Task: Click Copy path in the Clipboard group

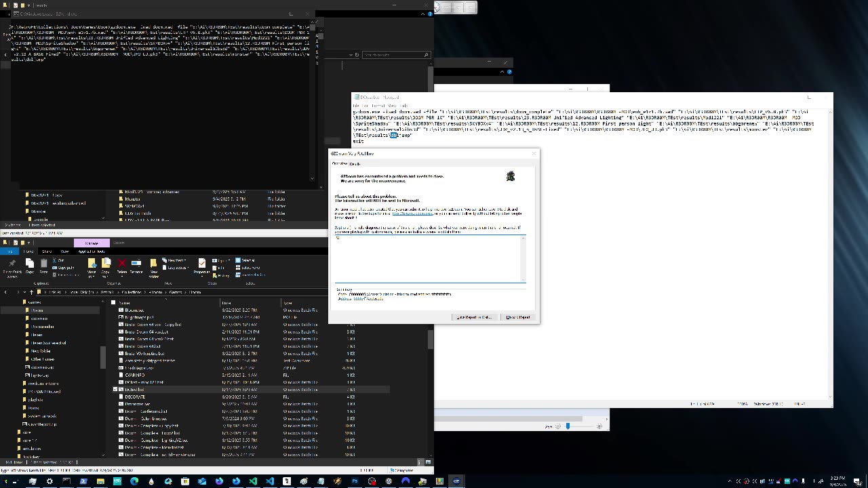Action: [64, 268]
